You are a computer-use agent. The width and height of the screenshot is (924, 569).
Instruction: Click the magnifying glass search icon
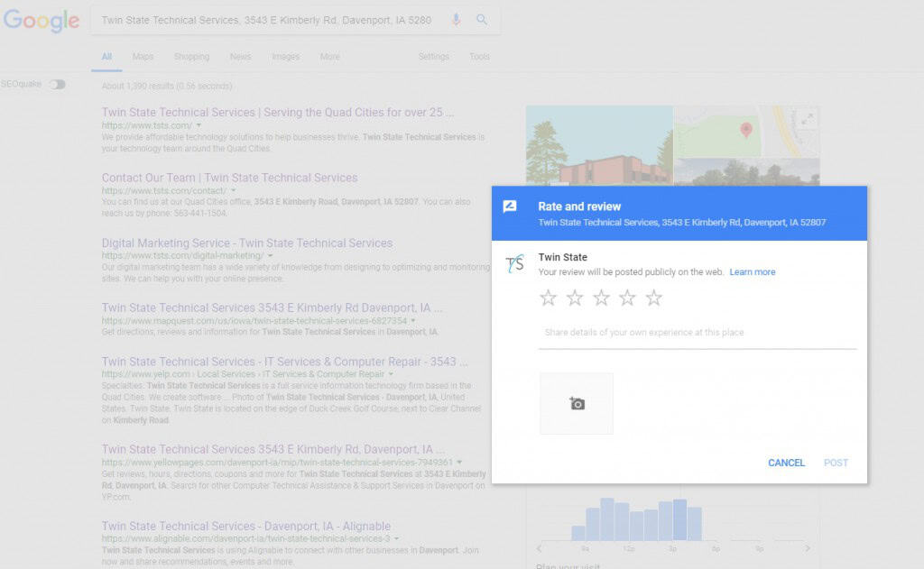click(x=482, y=20)
